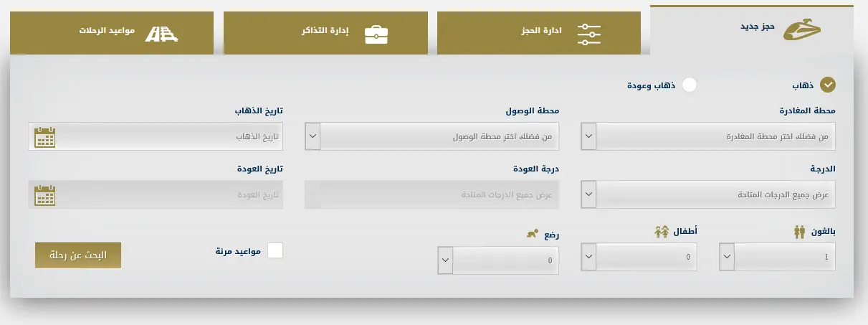This screenshot has height=325, width=868.
Task: Click the البحث عن رحلة search button
Action: pos(78,255)
